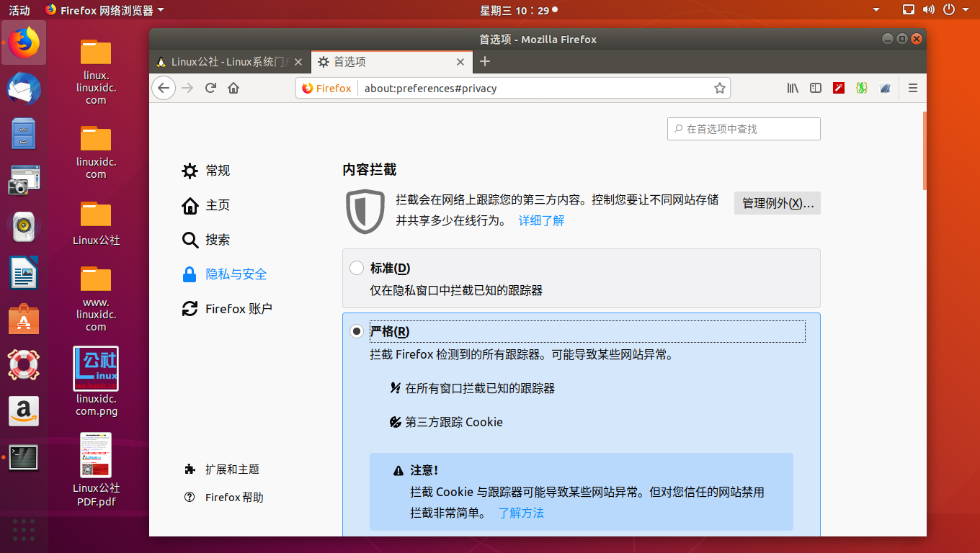Image resolution: width=980 pixels, height=553 pixels.
Task: Launch Thunderbird from the dock
Action: pos(24,89)
